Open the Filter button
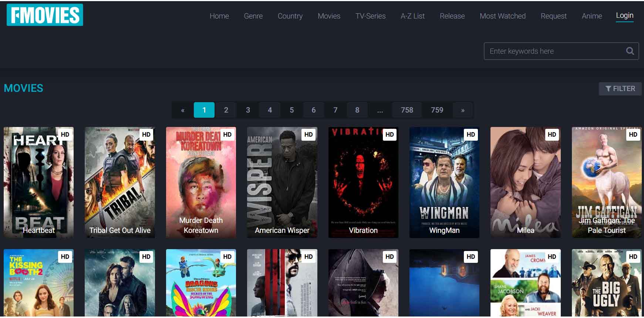Viewport: 644px width, 318px height. point(620,89)
